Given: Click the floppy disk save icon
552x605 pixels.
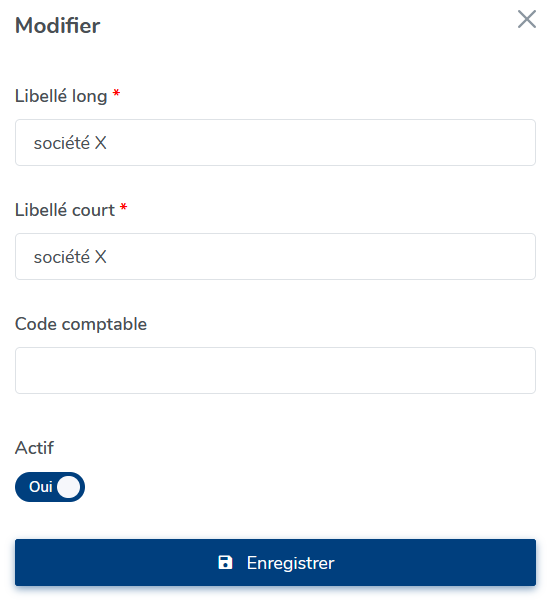Looking at the screenshot, I should (x=225, y=563).
